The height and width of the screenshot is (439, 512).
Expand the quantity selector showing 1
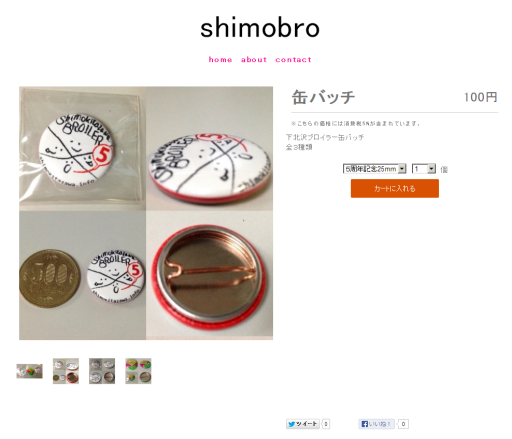(424, 169)
